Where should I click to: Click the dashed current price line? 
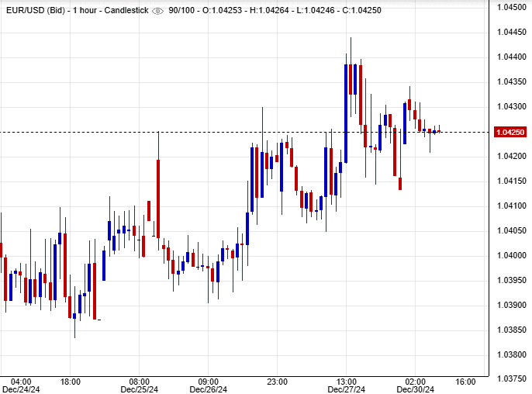[x=233, y=132]
